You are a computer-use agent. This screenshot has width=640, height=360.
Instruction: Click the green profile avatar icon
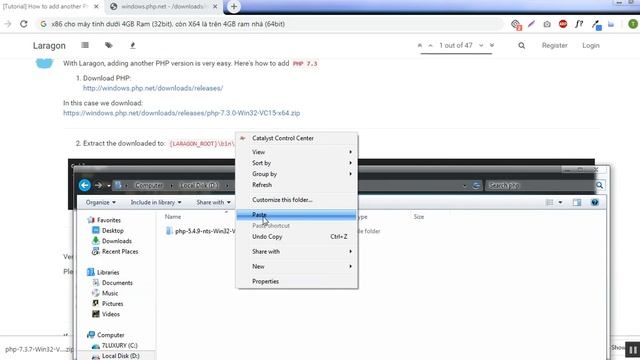click(x=633, y=24)
